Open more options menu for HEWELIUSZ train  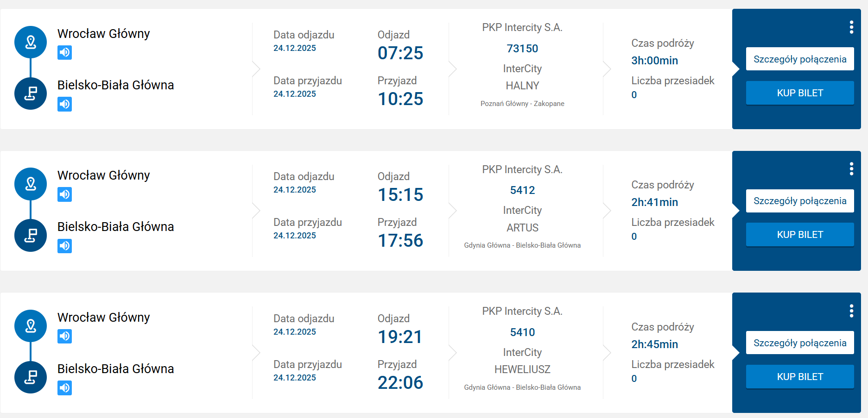pyautogui.click(x=851, y=311)
